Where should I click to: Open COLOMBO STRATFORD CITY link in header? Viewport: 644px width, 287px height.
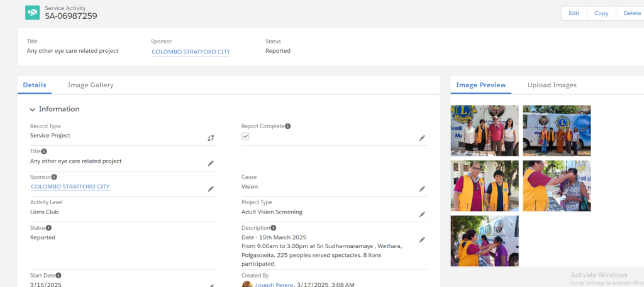click(191, 52)
